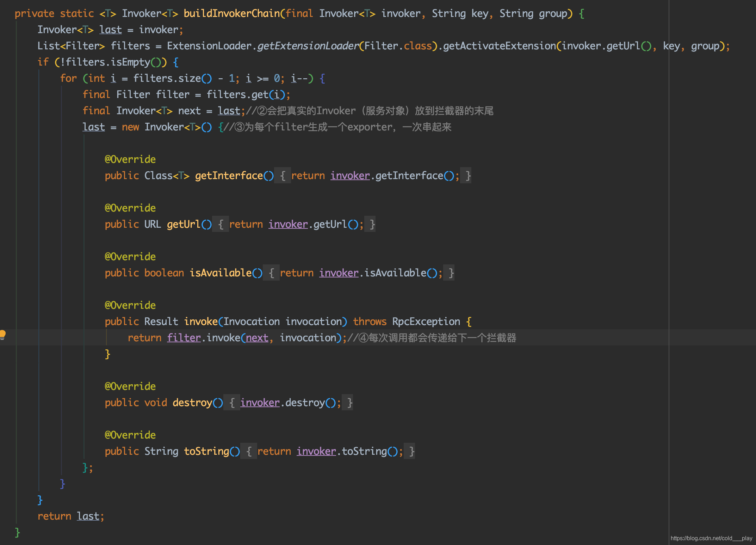Click the underlined invoker in destroy body
The width and height of the screenshot is (756, 545).
[x=260, y=403]
